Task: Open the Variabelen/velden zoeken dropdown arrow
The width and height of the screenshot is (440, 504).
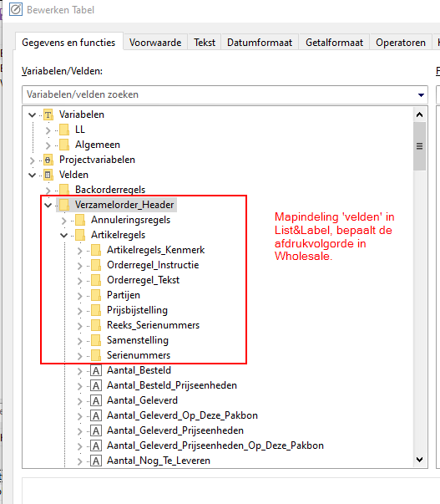Action: tap(421, 94)
